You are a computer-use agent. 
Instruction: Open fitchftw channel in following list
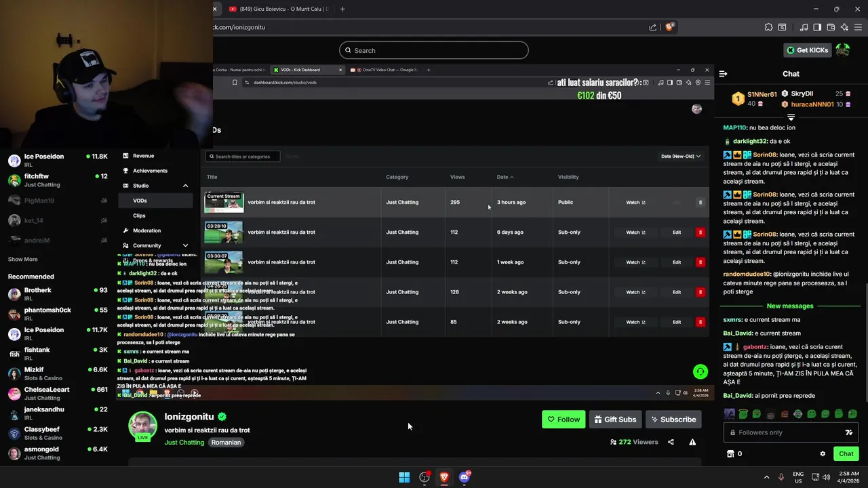point(58,180)
